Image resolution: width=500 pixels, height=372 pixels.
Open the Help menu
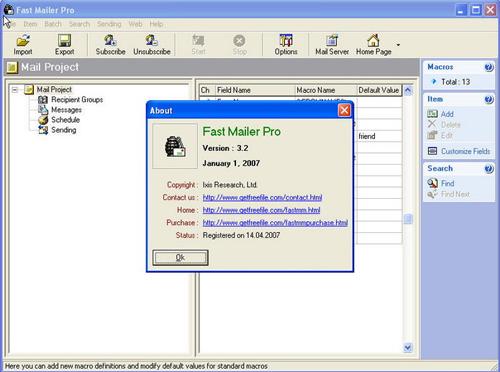coord(156,24)
